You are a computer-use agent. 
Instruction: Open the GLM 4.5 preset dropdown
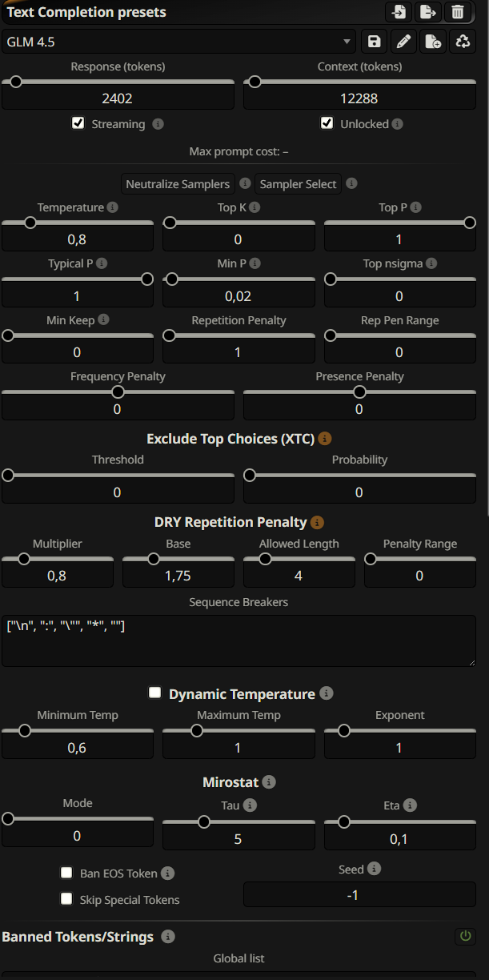tap(179, 42)
